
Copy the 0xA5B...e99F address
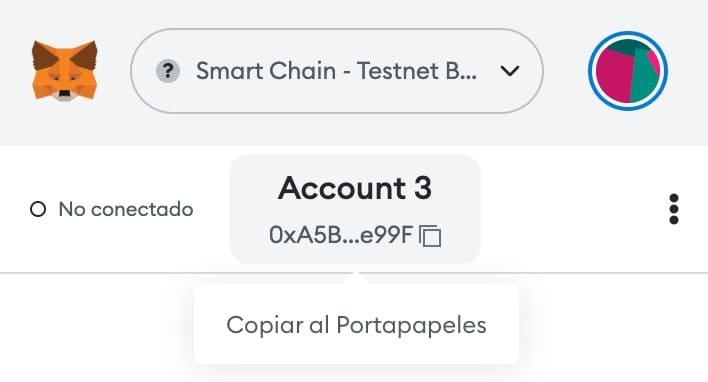point(341,235)
